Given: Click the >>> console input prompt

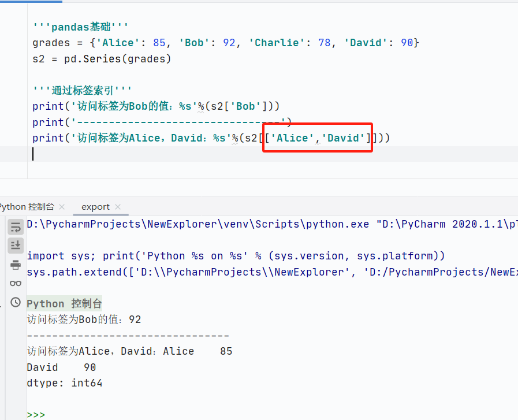Looking at the screenshot, I should (x=36, y=415).
